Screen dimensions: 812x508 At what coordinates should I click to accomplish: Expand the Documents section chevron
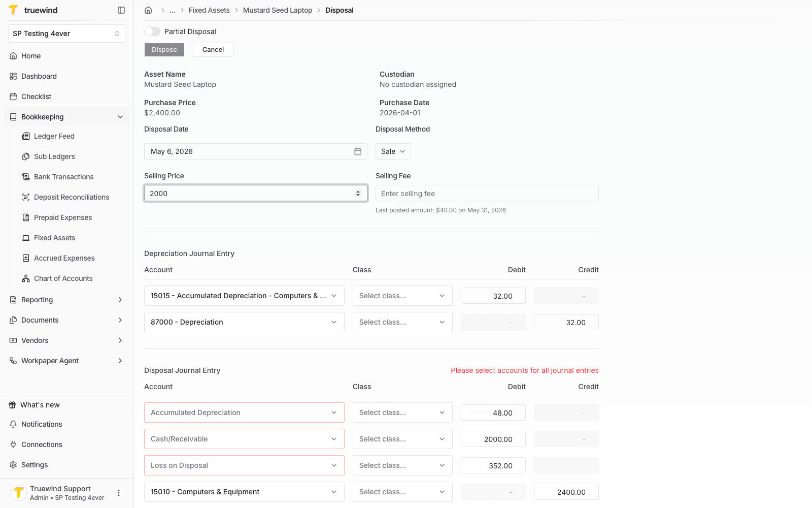tap(120, 320)
